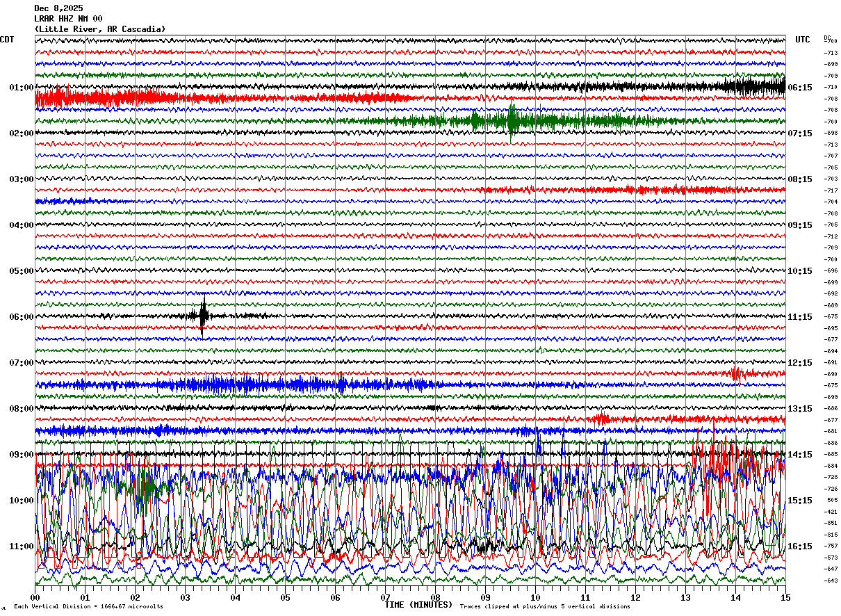The height and width of the screenshot is (616, 841).
Task: Click the DC offset value -717
Action: 831,191
